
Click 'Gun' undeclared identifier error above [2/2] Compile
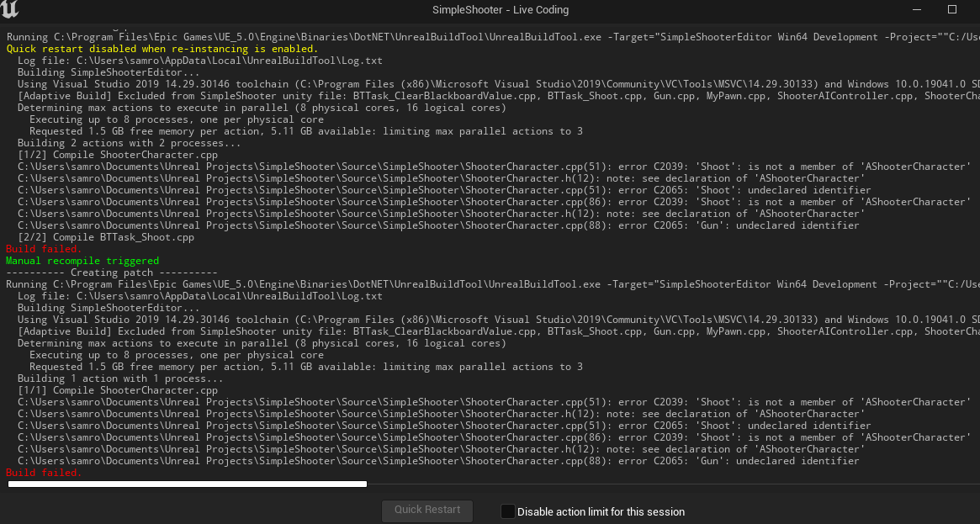click(438, 225)
